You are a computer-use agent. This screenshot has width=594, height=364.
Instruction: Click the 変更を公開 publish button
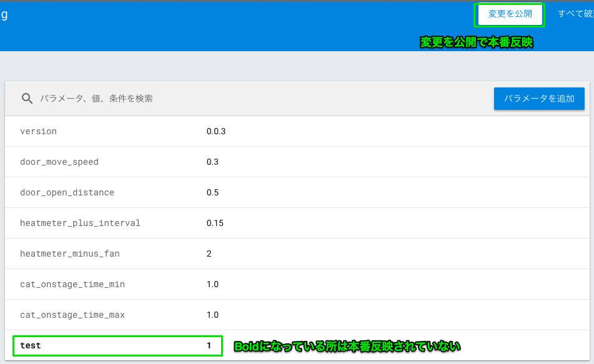[510, 14]
